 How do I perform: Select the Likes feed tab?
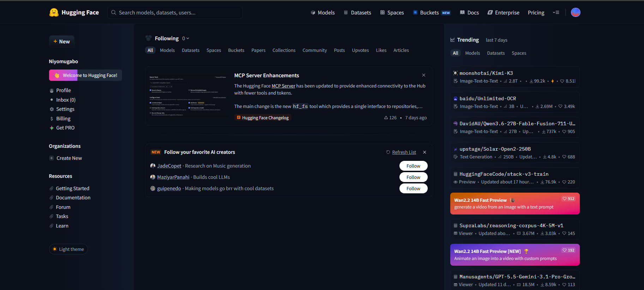pos(381,50)
